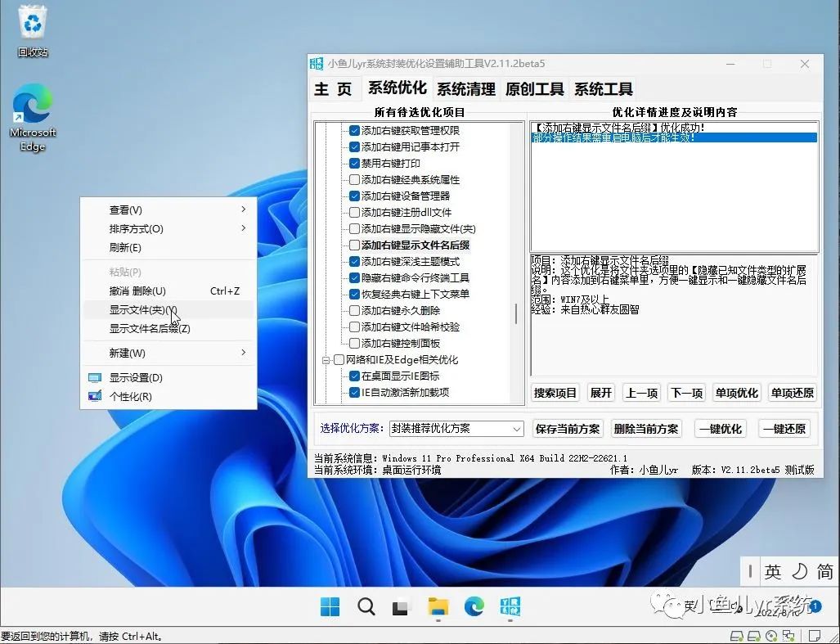Toggle the 简 simplified Chinese IME icon
The width and height of the screenshot is (840, 644).
825,572
